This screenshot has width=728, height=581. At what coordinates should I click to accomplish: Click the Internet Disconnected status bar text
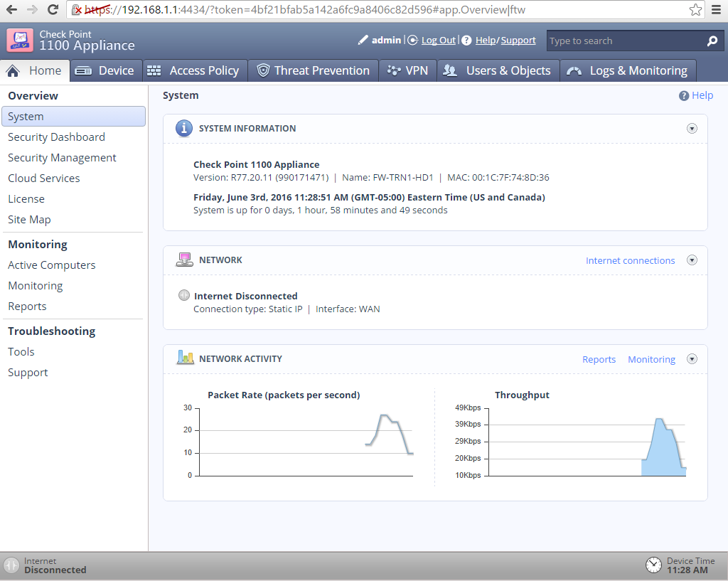[55, 565]
